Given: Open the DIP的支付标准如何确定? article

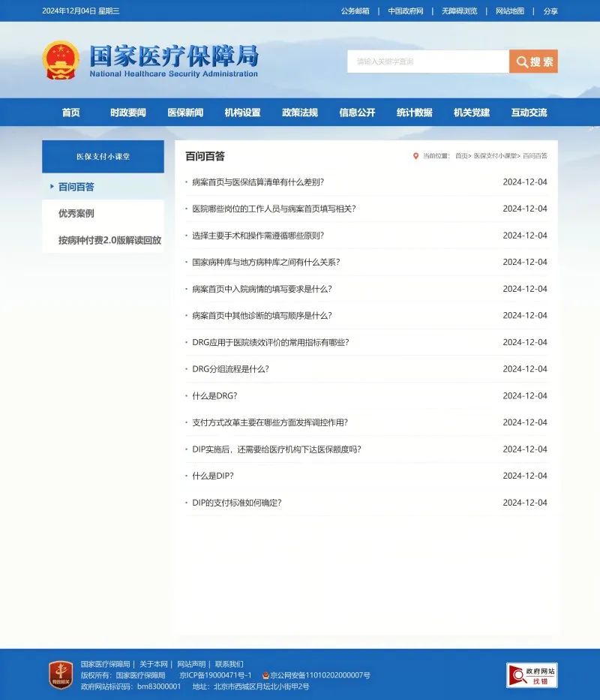Looking at the screenshot, I should click(236, 503).
